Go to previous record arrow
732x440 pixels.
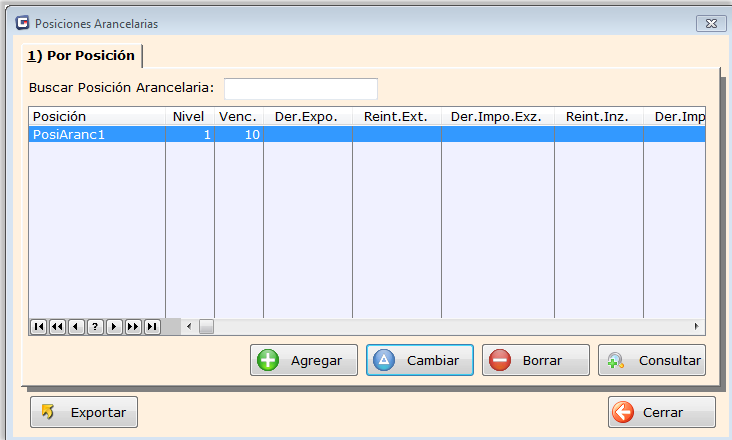76,326
